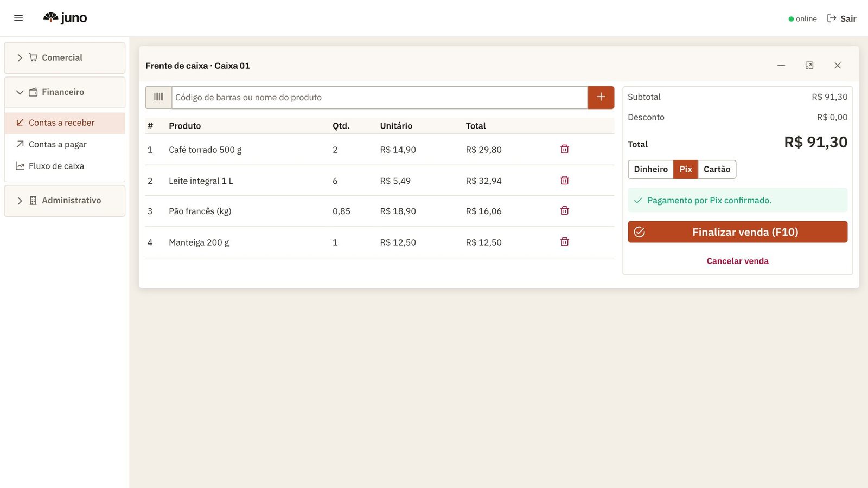868x488 pixels.
Task: Click the Qtd. column header
Action: [x=341, y=126]
